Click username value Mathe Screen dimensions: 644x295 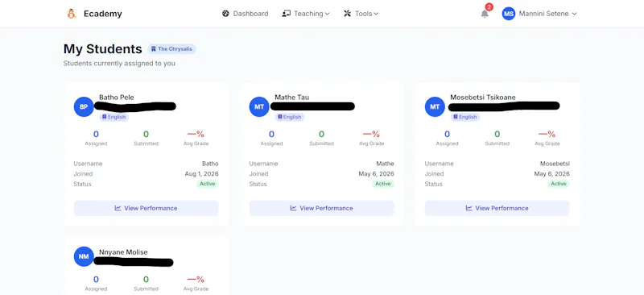(386, 164)
